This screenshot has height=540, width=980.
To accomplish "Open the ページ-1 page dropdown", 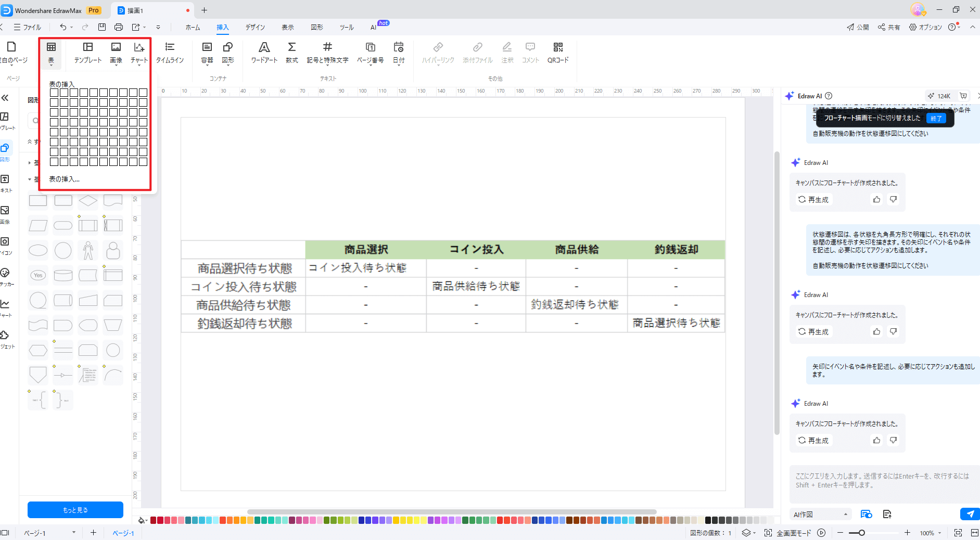I will pyautogui.click(x=74, y=532).
